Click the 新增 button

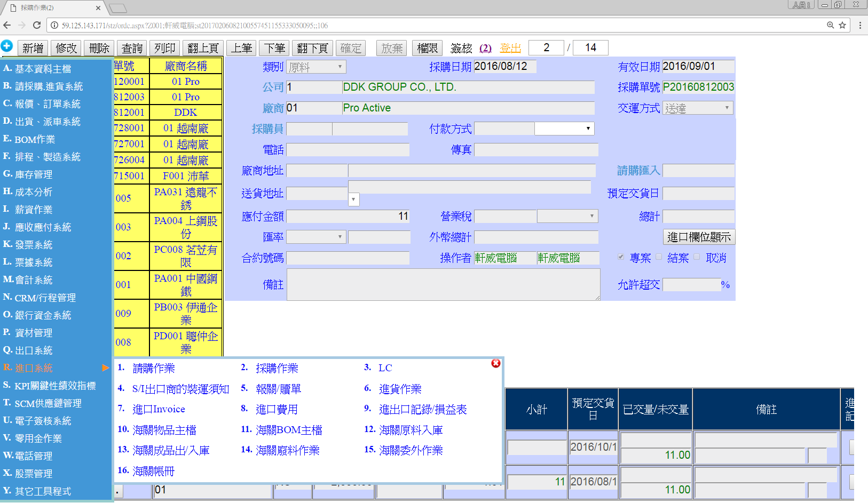tap(33, 48)
